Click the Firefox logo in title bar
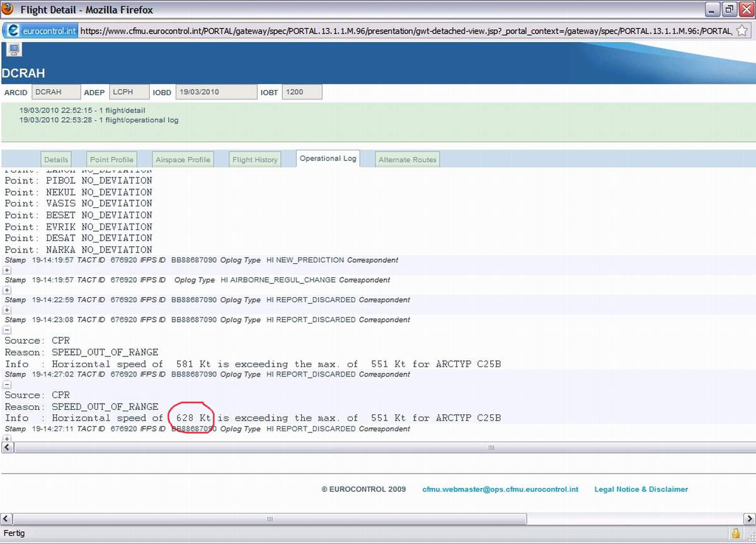This screenshot has width=756, height=544. tap(8, 9)
